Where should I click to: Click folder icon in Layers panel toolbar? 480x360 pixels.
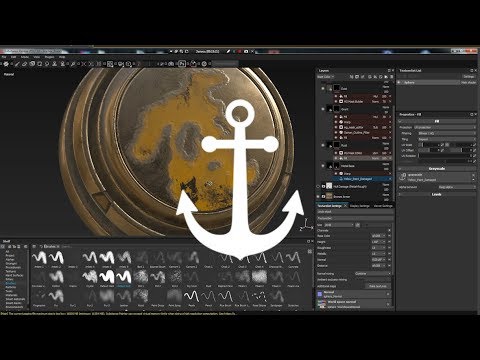pyautogui.click(x=386, y=77)
